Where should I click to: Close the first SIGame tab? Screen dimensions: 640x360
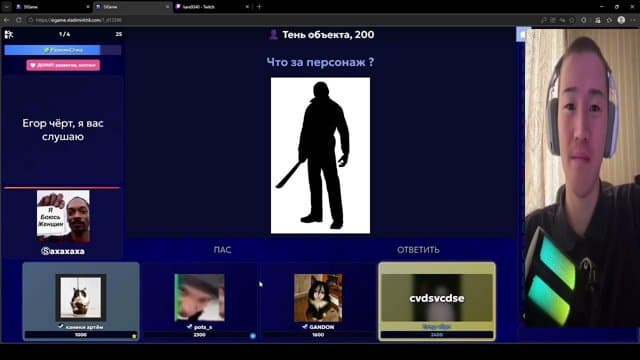pos(88,7)
